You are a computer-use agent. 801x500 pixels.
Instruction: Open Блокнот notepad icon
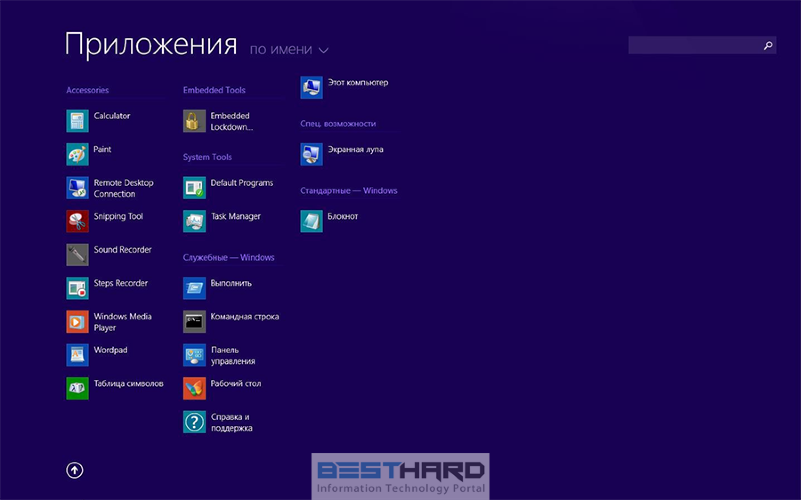[312, 221]
